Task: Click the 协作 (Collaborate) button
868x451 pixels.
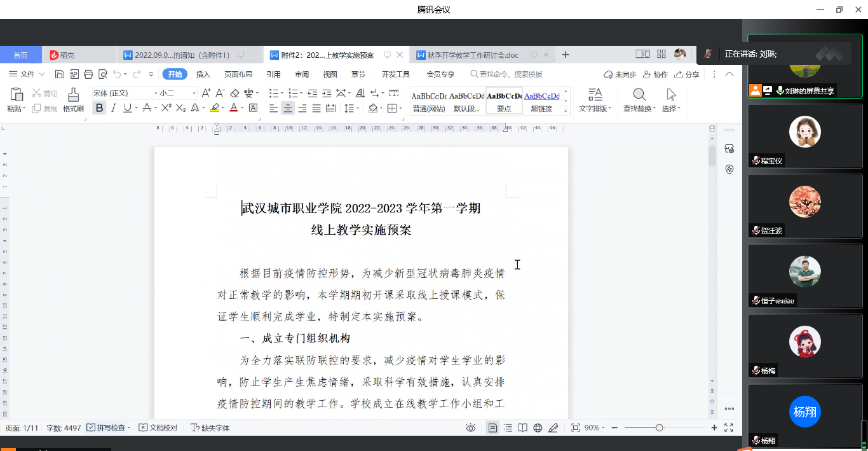Action: 656,74
